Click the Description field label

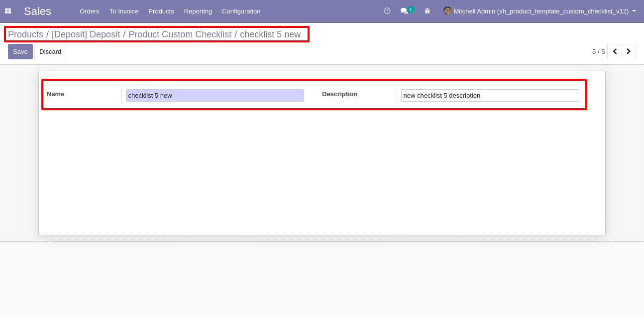click(340, 94)
